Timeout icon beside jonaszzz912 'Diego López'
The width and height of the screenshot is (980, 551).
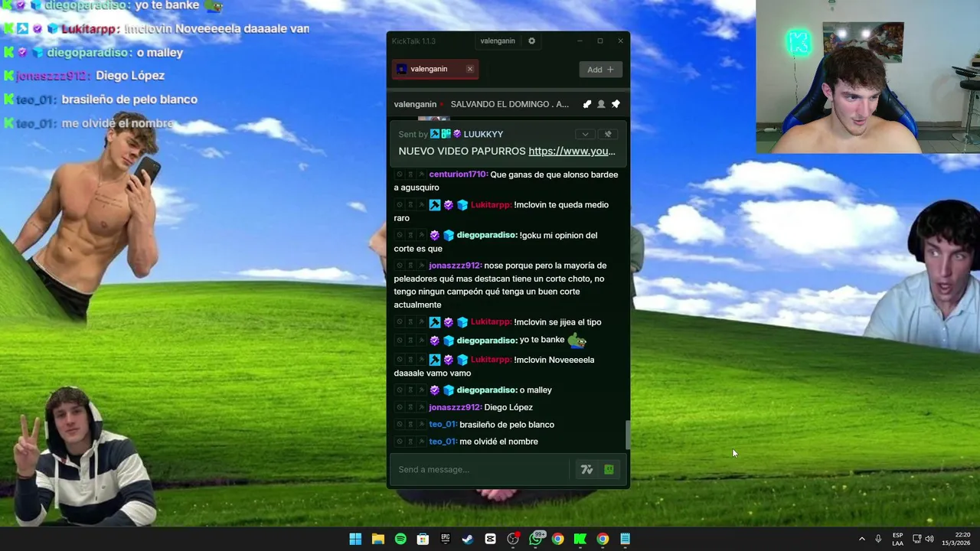click(410, 407)
